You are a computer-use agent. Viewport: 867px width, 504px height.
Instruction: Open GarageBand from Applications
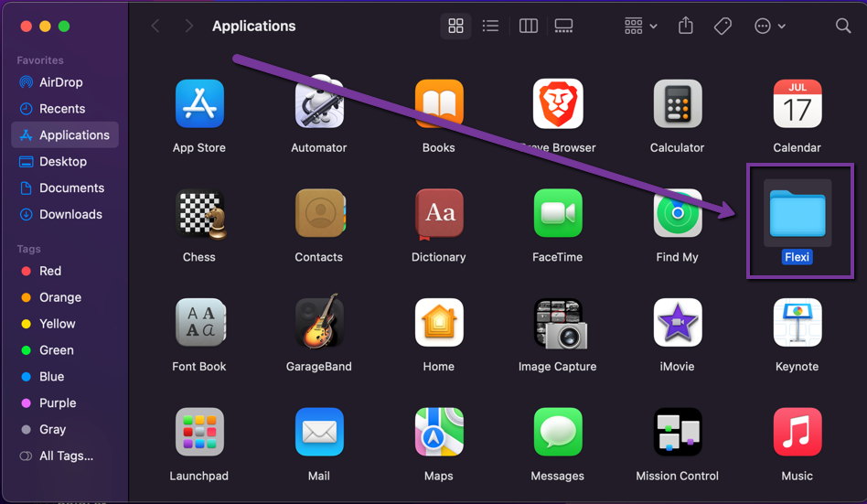pyautogui.click(x=319, y=323)
